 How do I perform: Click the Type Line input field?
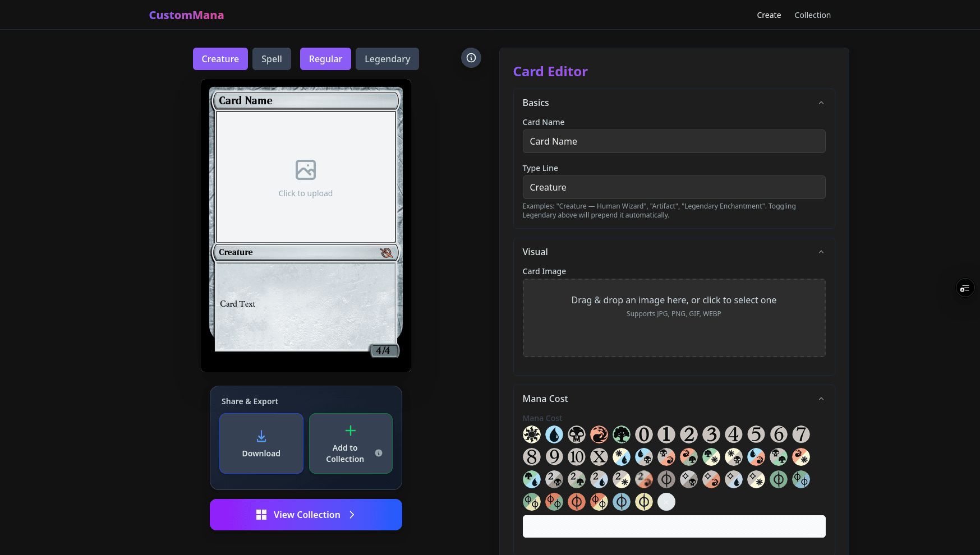point(674,187)
